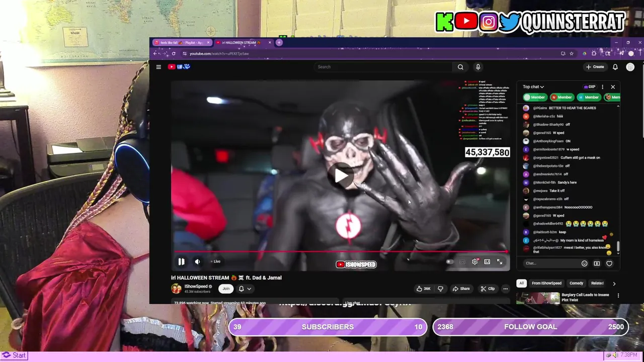Like the video with thumbs up

pos(423,289)
